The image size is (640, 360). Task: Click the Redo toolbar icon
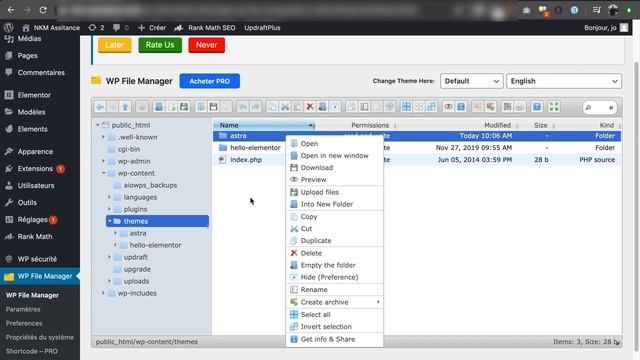pyautogui.click(x=256, y=107)
